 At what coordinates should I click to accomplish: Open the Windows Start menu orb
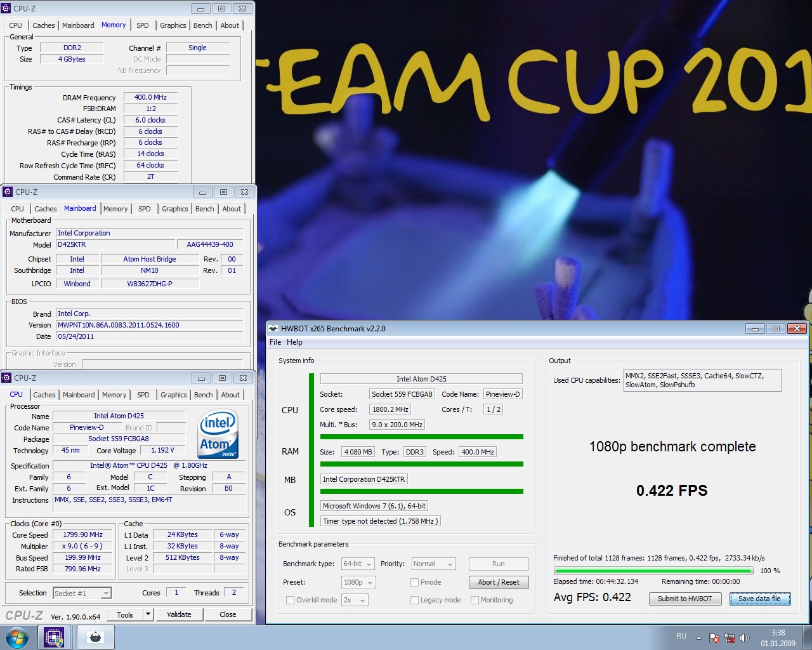(x=17, y=637)
